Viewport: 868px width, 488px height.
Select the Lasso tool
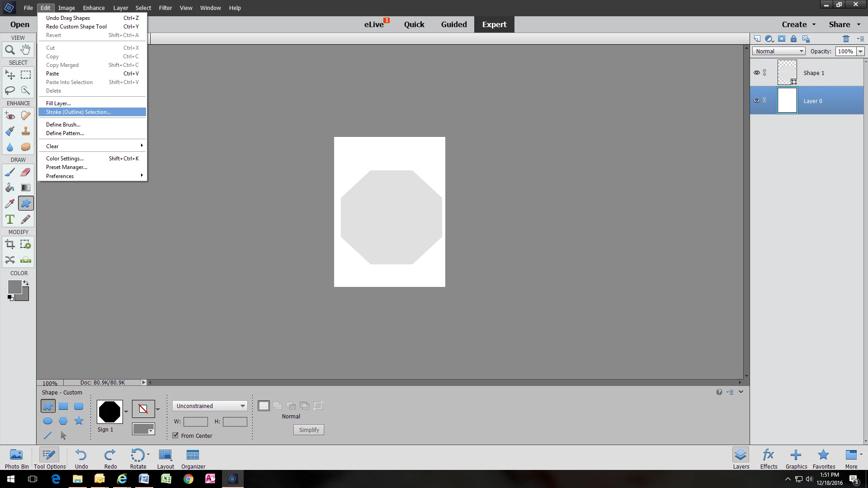point(10,90)
